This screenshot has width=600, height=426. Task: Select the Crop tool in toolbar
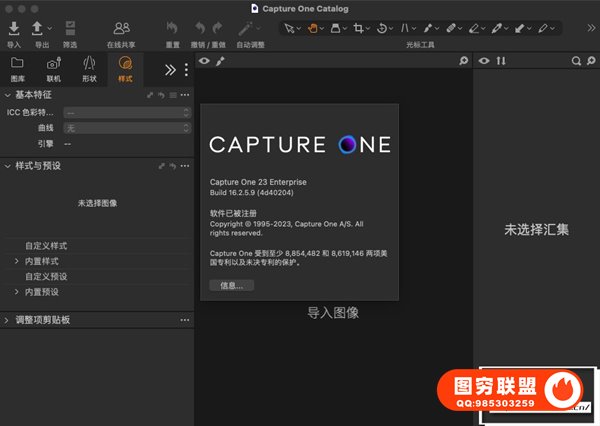click(x=358, y=28)
